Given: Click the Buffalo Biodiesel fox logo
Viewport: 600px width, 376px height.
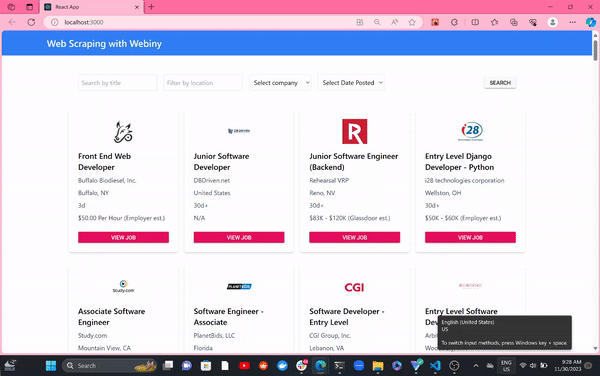Looking at the screenshot, I should click(123, 132).
